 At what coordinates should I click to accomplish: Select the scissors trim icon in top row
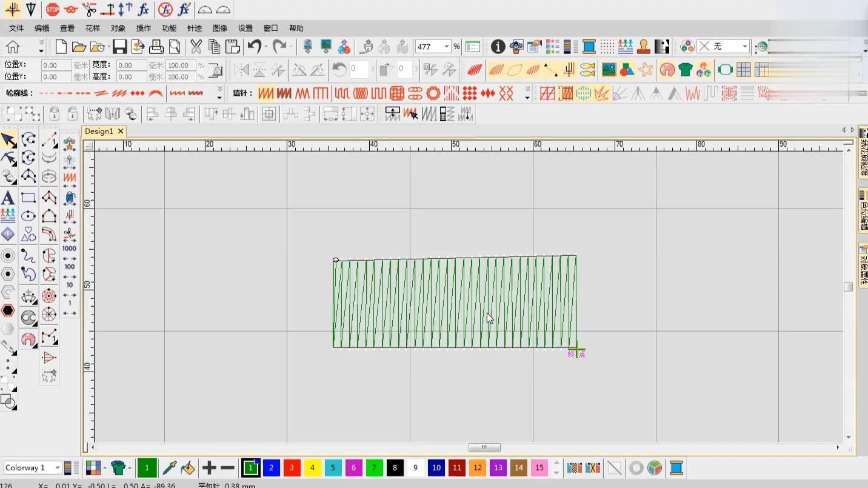click(89, 10)
